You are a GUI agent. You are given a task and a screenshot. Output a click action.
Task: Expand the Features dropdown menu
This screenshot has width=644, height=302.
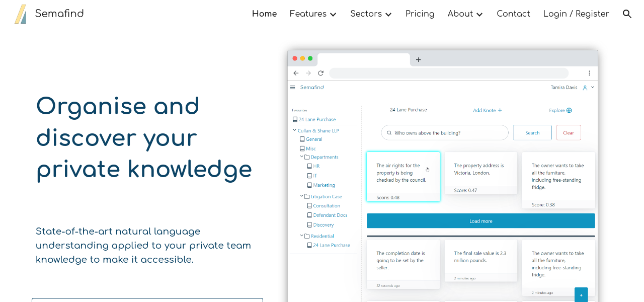[313, 14]
